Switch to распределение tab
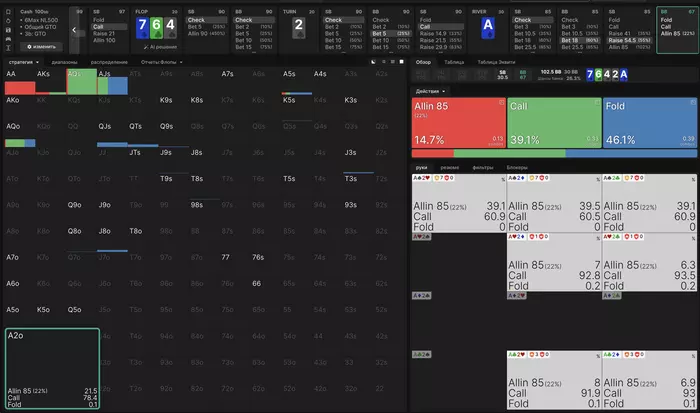700x413 pixels. point(109,62)
